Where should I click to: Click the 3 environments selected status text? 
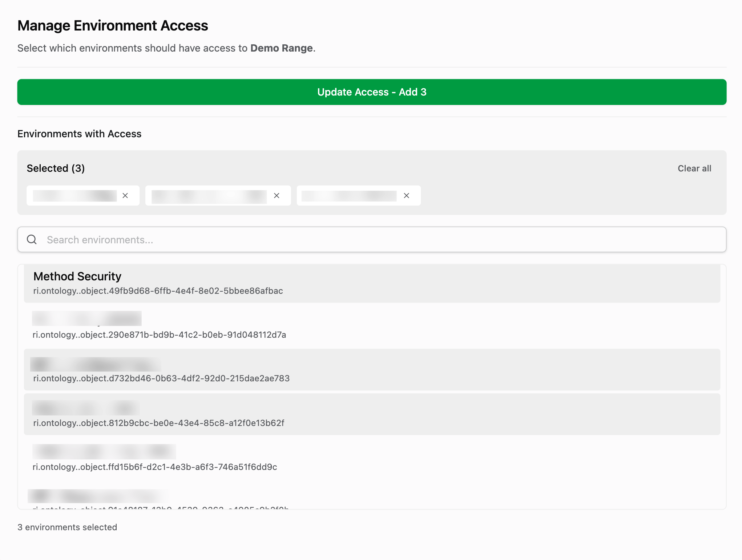67,527
